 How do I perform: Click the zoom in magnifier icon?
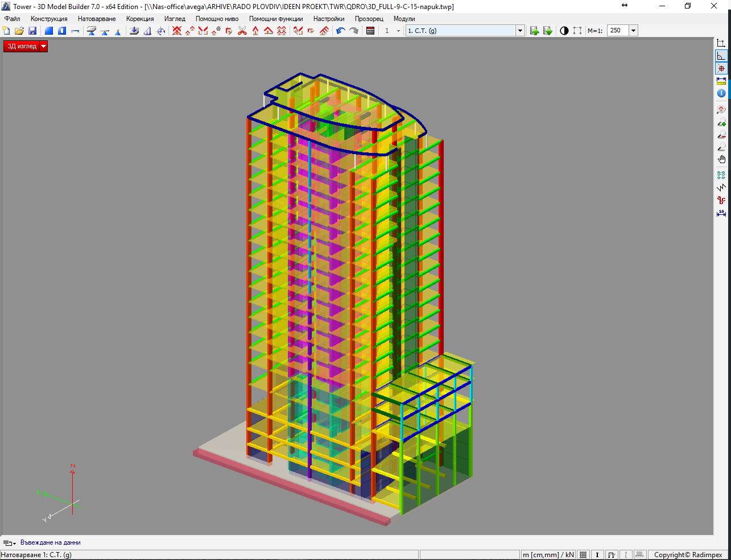pos(721,122)
